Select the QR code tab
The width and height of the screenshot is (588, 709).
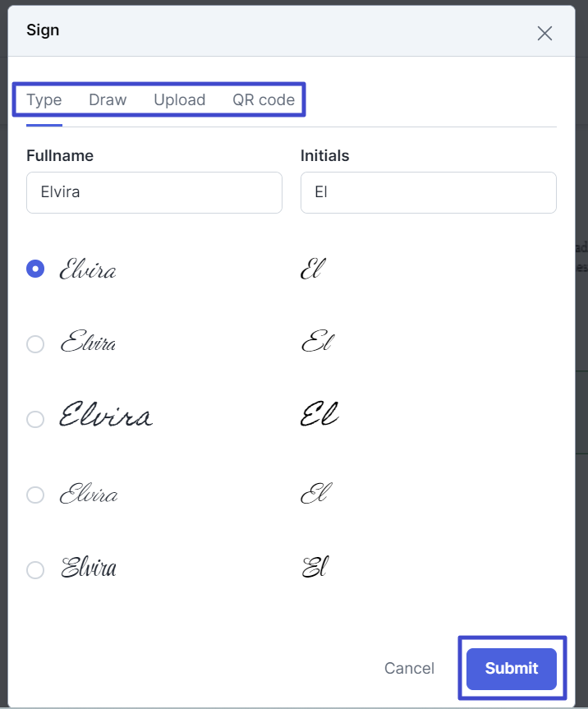pos(264,99)
